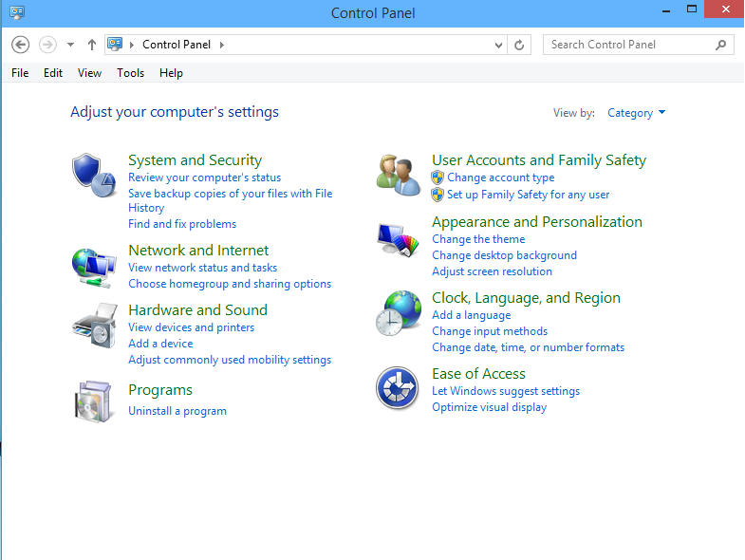Click Change date, time, or number formats
Image resolution: width=745 pixels, height=560 pixels.
point(528,347)
